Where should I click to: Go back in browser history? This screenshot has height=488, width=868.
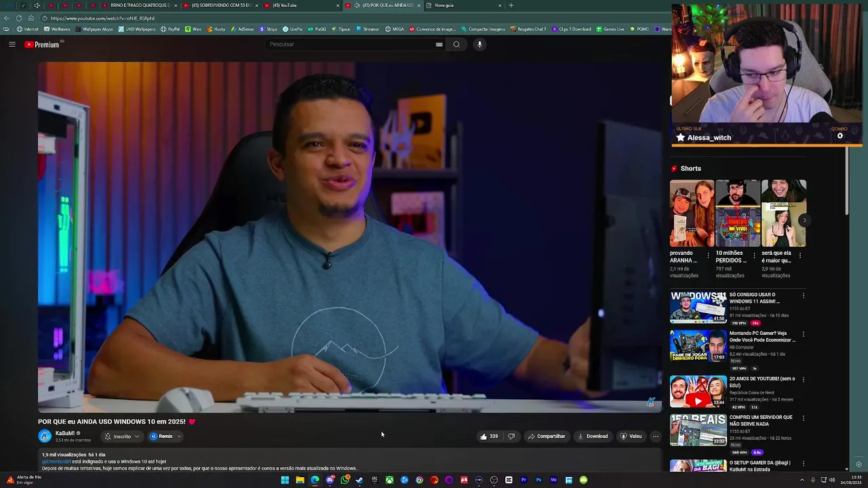point(7,18)
